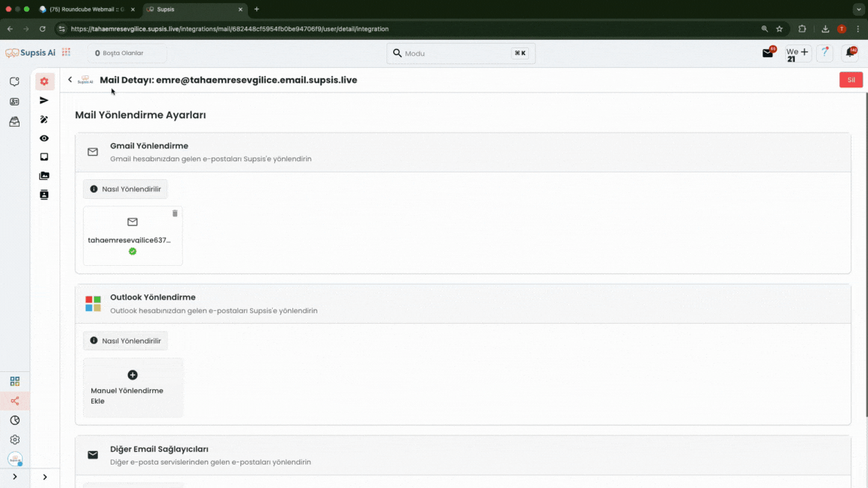Viewport: 868px width, 488px height.
Task: Open the image gallery icon in sidebar
Action: 44,176
